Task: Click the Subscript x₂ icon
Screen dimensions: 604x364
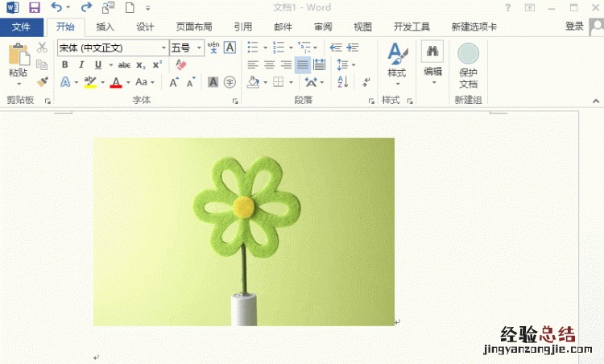Action: click(140, 65)
